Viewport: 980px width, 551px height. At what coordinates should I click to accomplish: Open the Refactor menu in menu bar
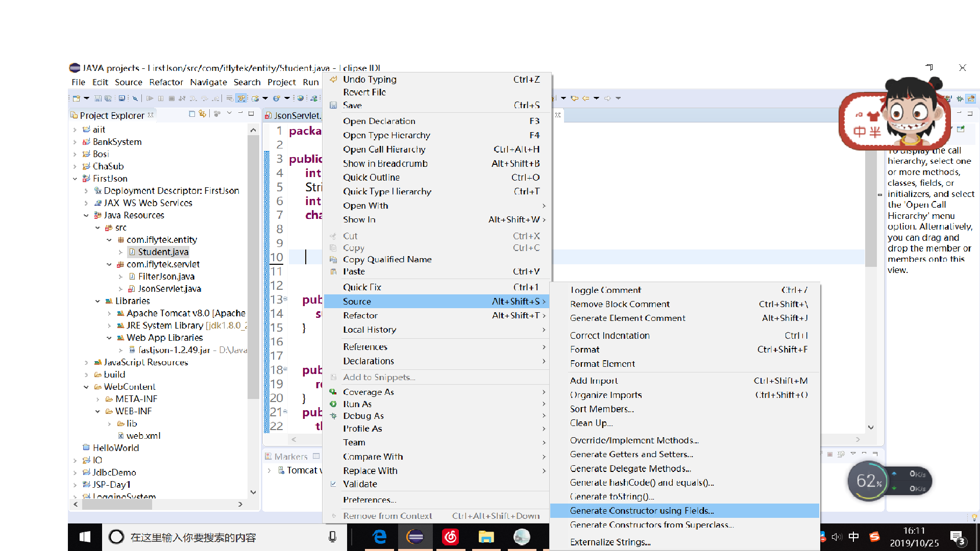pos(166,82)
